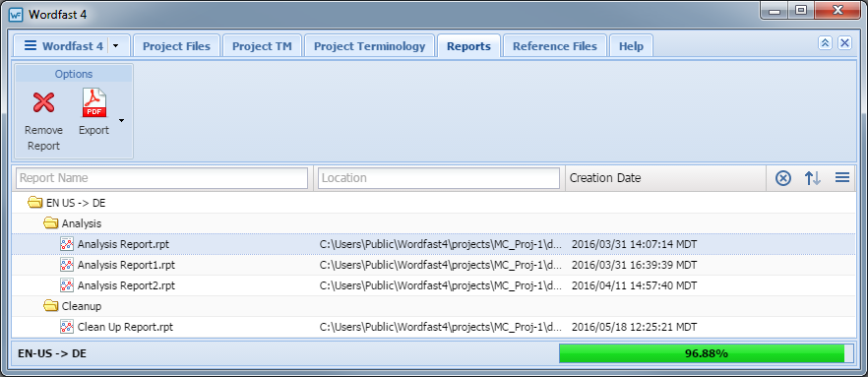The height and width of the screenshot is (377, 868).
Task: Open the Project Terminology tab
Action: click(x=369, y=46)
